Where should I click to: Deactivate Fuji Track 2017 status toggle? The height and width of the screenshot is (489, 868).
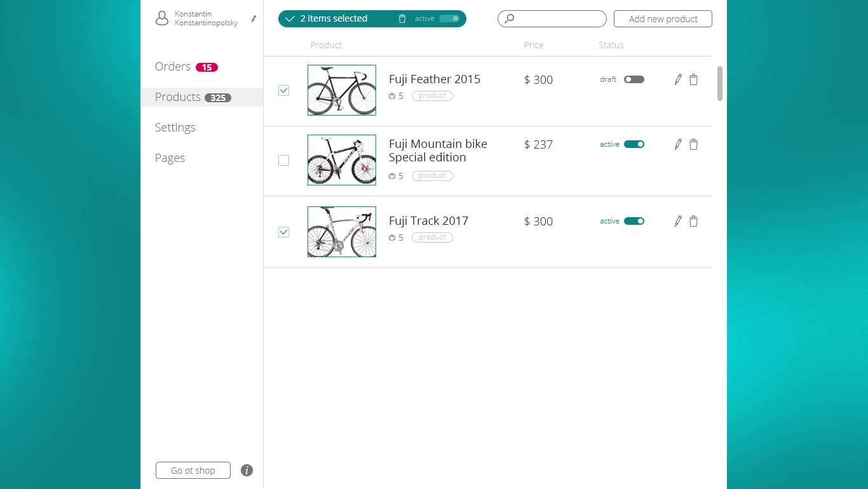coord(634,221)
